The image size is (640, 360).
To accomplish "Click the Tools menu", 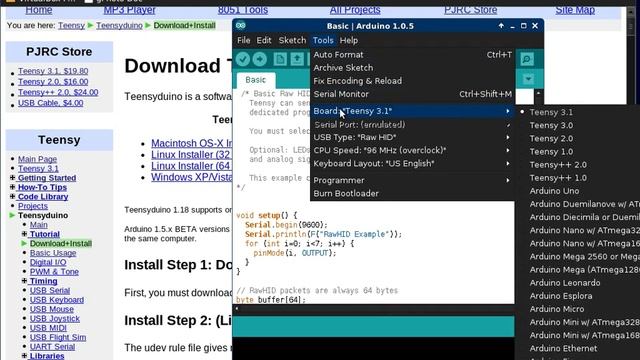I will click(x=323, y=40).
